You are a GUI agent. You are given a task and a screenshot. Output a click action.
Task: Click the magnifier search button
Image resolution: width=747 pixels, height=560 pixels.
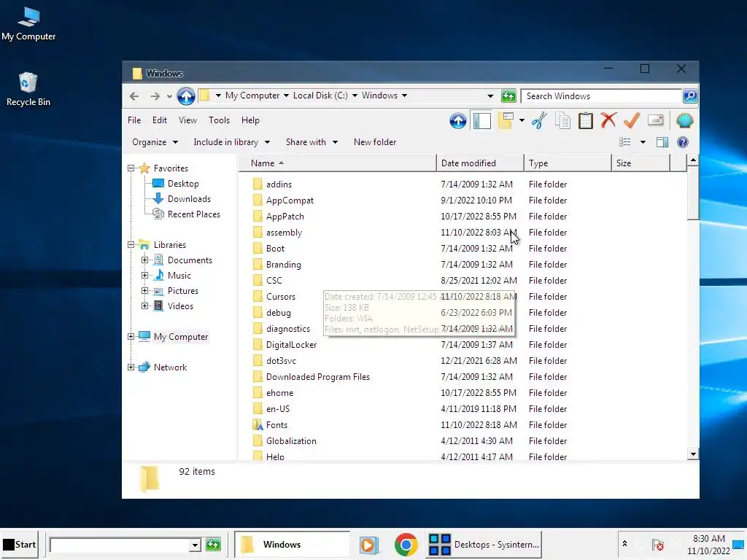(x=690, y=96)
